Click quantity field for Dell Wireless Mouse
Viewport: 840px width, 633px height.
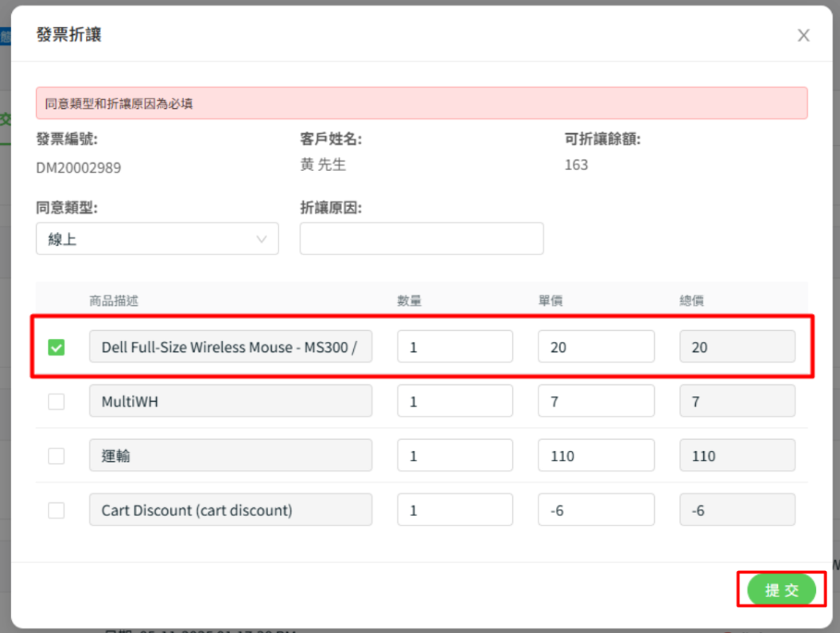(455, 348)
